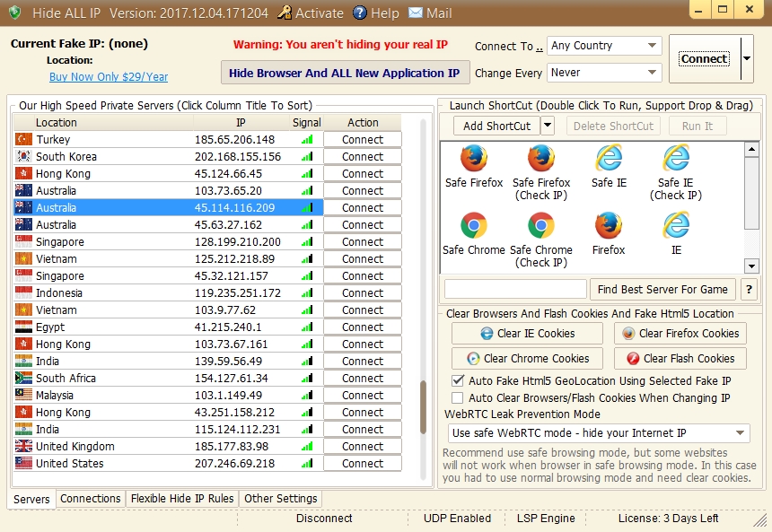Select the Servers tab
772x532 pixels.
coord(31,499)
